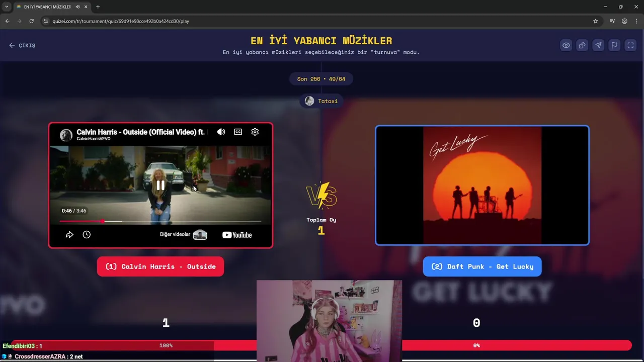Open browser media controls icon
This screenshot has width=644, height=362.
pyautogui.click(x=612, y=21)
